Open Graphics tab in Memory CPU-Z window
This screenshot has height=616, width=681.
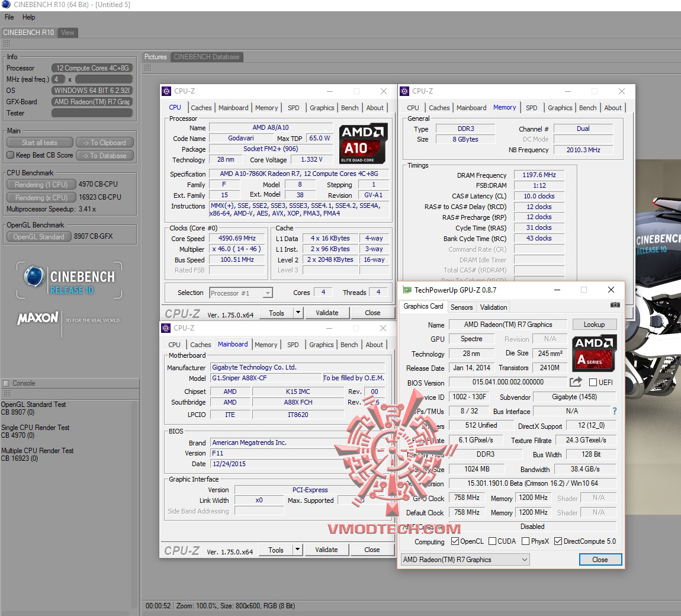[x=560, y=108]
